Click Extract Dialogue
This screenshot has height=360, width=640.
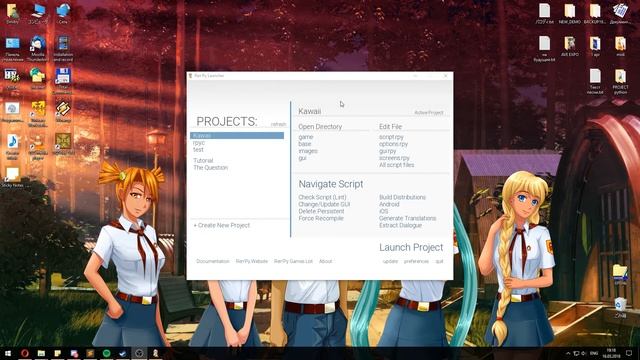400,225
